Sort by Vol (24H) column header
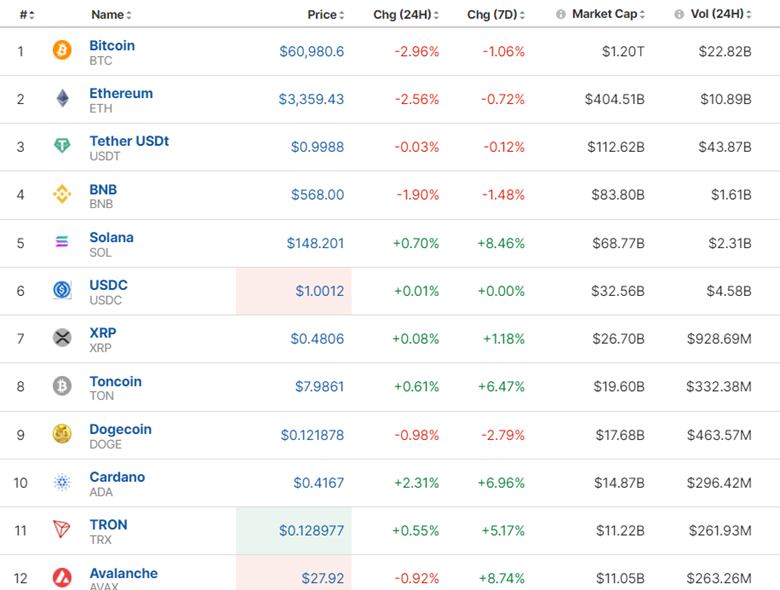Viewport: 780px width, 590px height. [x=721, y=14]
